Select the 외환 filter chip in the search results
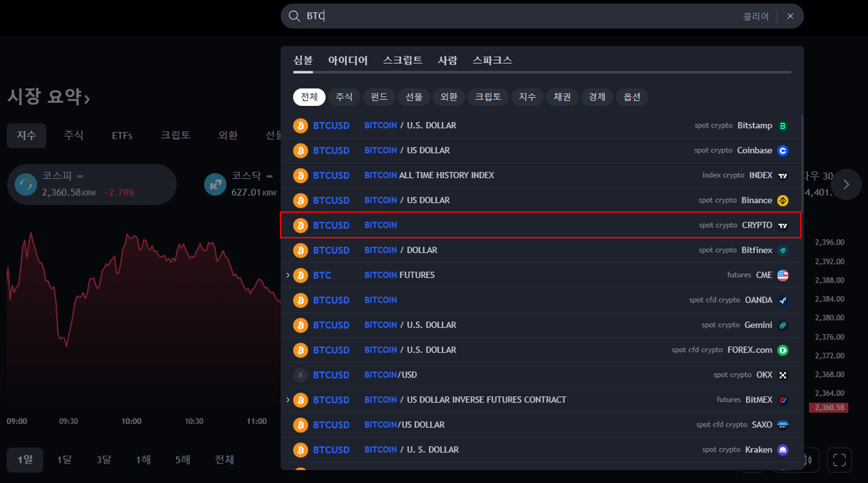This screenshot has width=868, height=483. (449, 97)
